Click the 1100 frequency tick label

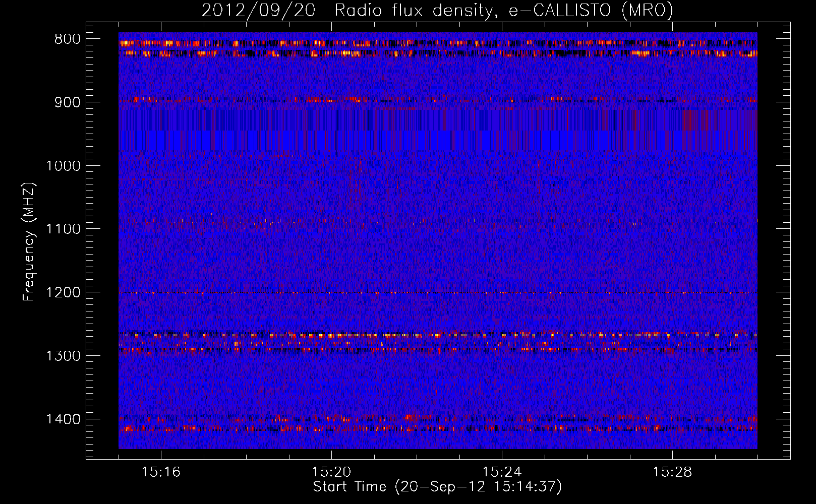[63, 229]
